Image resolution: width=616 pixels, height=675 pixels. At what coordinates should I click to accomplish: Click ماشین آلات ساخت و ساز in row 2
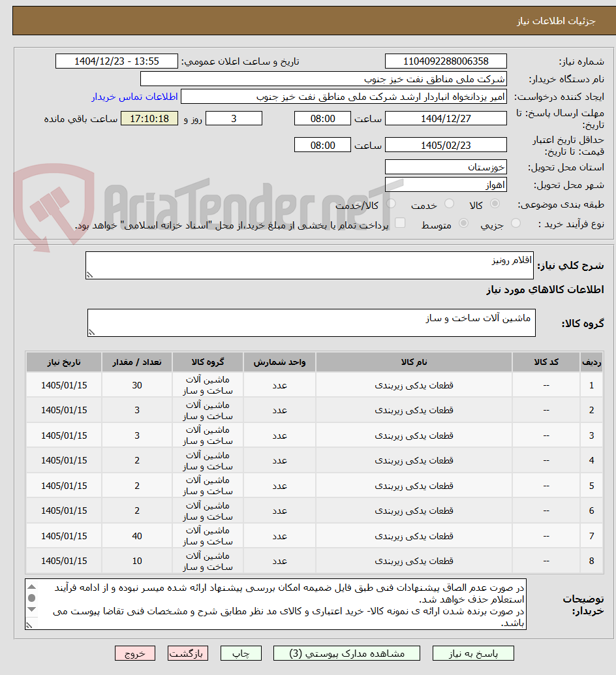[208, 410]
